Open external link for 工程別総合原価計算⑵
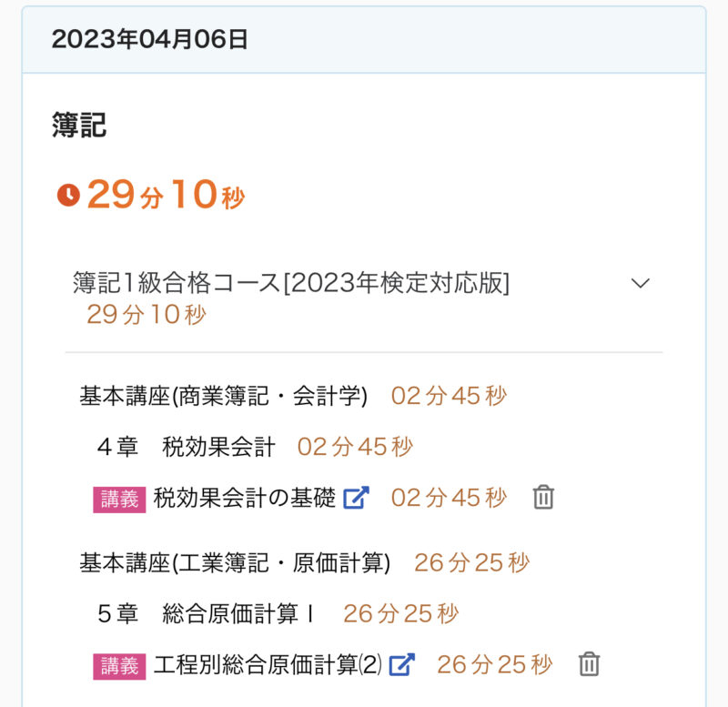 [401, 665]
